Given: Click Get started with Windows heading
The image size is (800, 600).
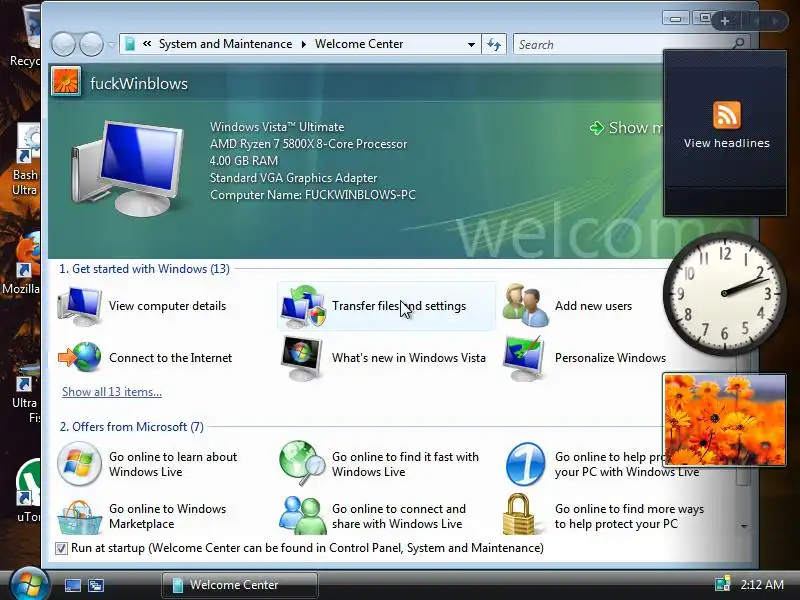Looking at the screenshot, I should pyautogui.click(x=144, y=269).
